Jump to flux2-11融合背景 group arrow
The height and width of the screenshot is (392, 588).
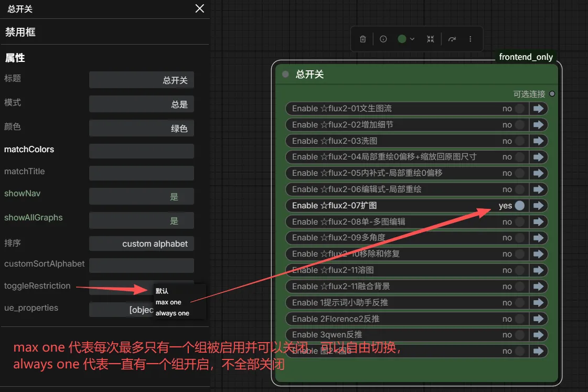point(539,286)
